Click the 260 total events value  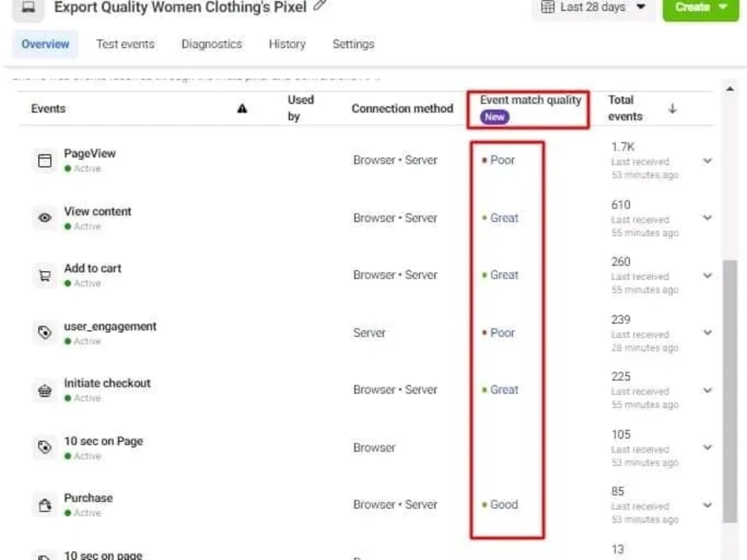621,262
